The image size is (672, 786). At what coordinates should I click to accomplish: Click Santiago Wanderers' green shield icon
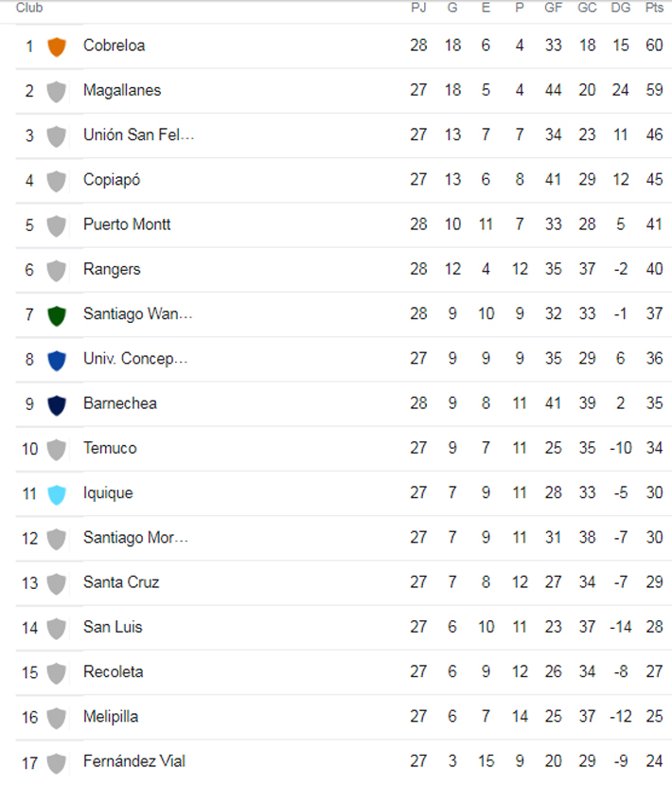[57, 315]
